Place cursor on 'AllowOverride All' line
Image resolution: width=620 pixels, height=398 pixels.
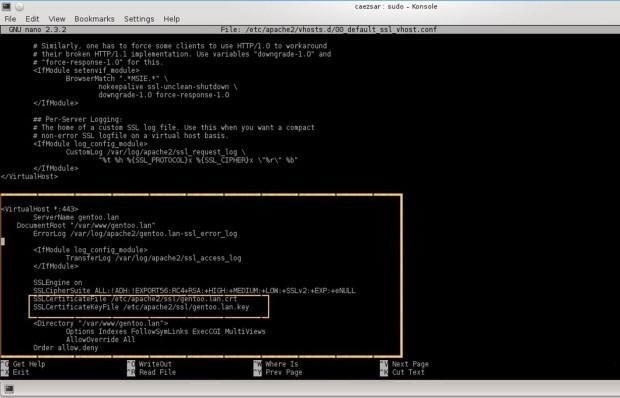tap(100, 340)
